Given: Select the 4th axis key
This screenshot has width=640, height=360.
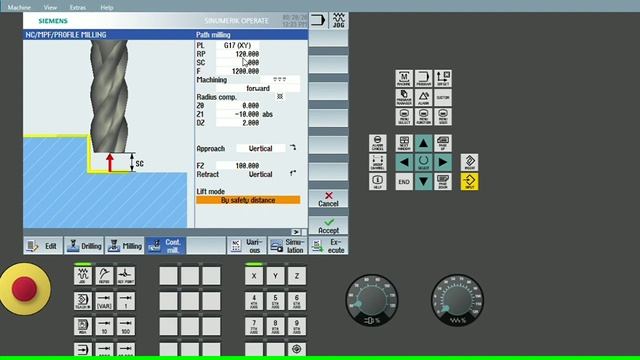Looking at the screenshot, I should tap(254, 301).
